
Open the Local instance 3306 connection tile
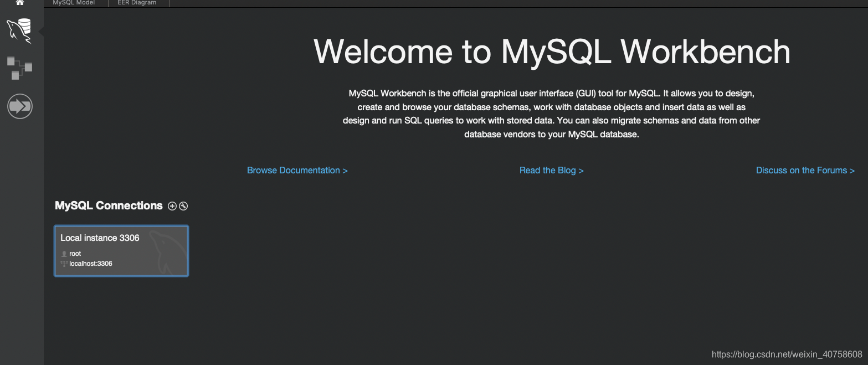coord(121,251)
